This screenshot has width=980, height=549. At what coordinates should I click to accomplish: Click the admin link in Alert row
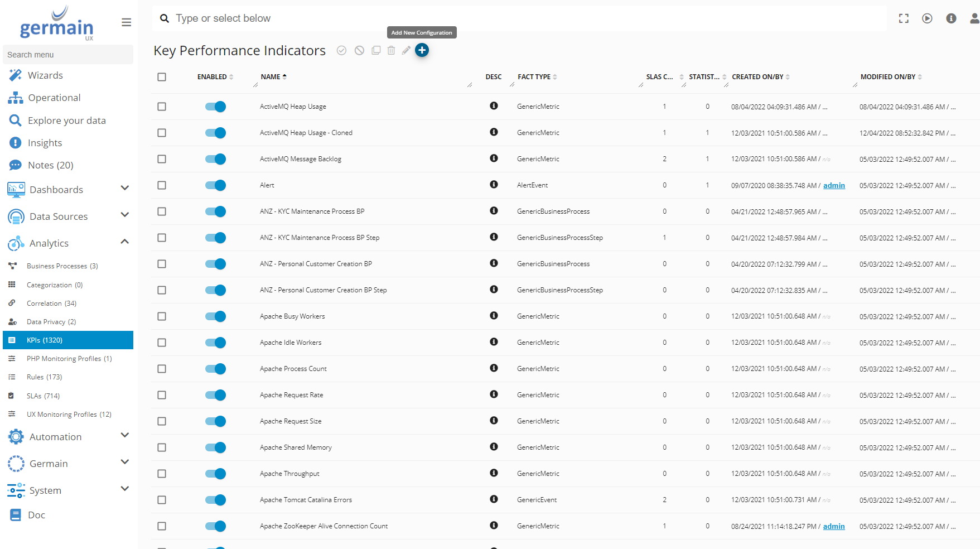[x=834, y=186]
